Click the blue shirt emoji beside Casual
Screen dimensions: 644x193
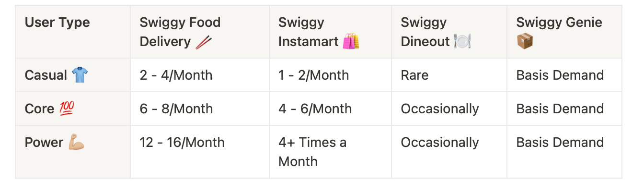click(80, 75)
